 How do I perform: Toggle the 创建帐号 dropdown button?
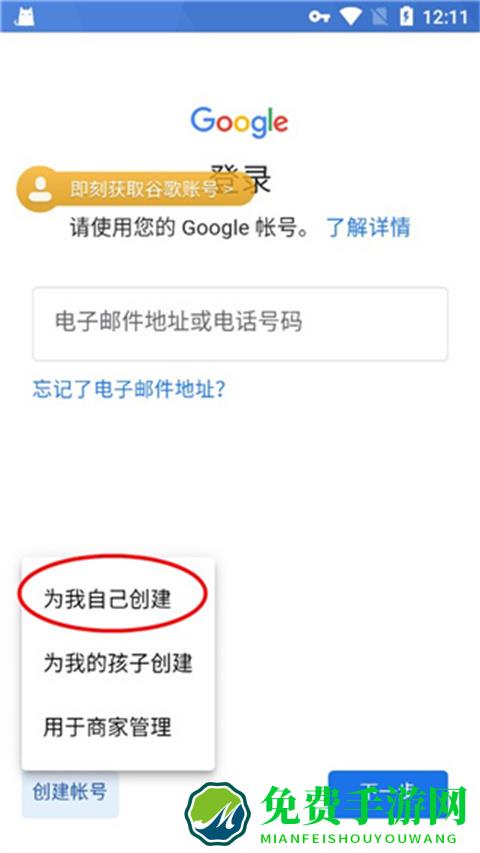70,792
